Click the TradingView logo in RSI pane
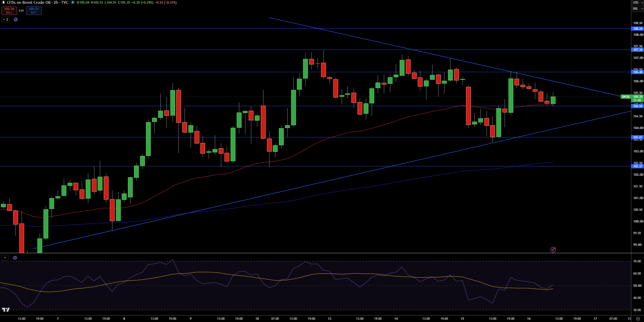The width and height of the screenshot is (644, 322). click(6, 310)
